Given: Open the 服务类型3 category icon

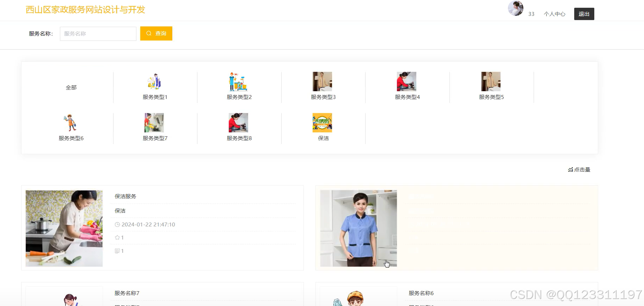Looking at the screenshot, I should tap(322, 82).
